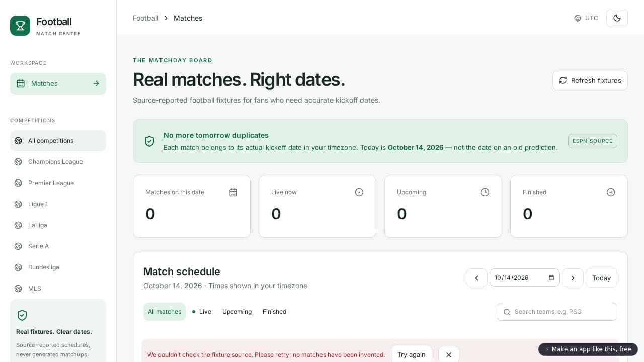
Task: Switch to Live matches tab
Action: [x=202, y=312]
